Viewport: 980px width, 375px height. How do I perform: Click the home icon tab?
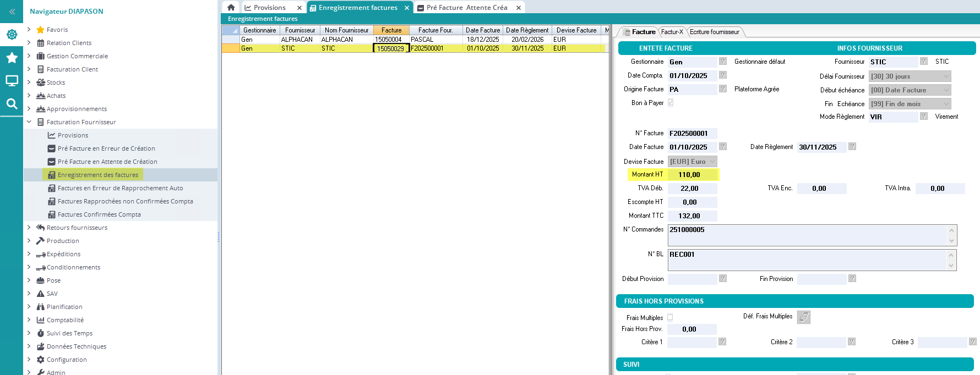tap(231, 8)
